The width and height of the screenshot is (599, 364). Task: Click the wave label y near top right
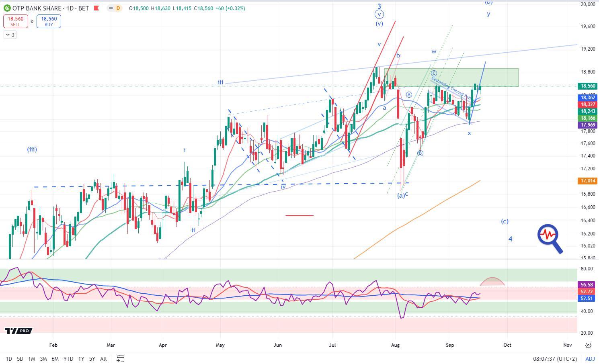pos(488,14)
